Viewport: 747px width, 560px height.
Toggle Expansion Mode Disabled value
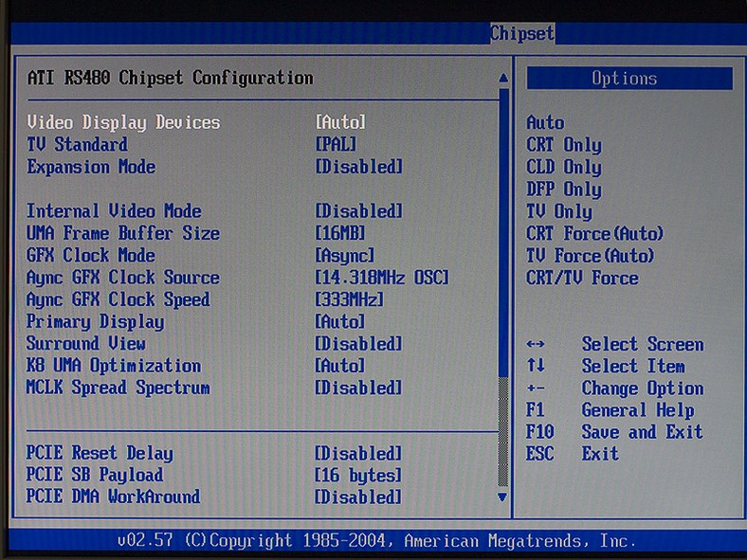358,167
